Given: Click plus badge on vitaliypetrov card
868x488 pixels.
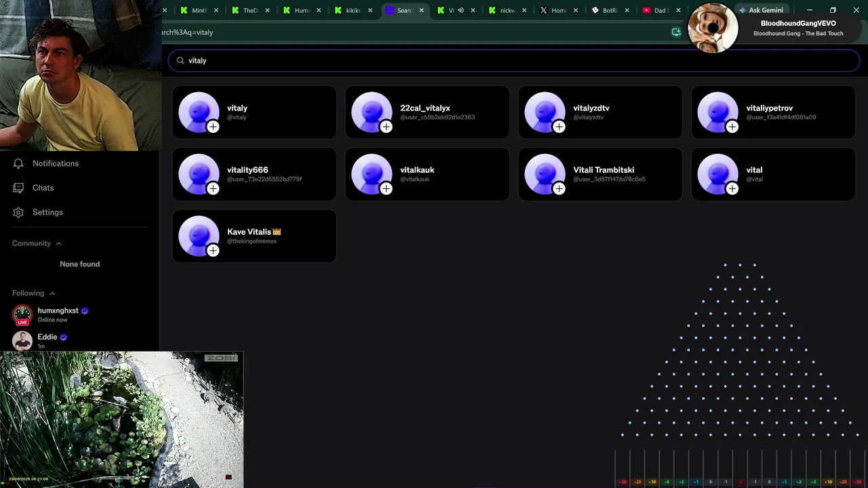Looking at the screenshot, I should (732, 127).
